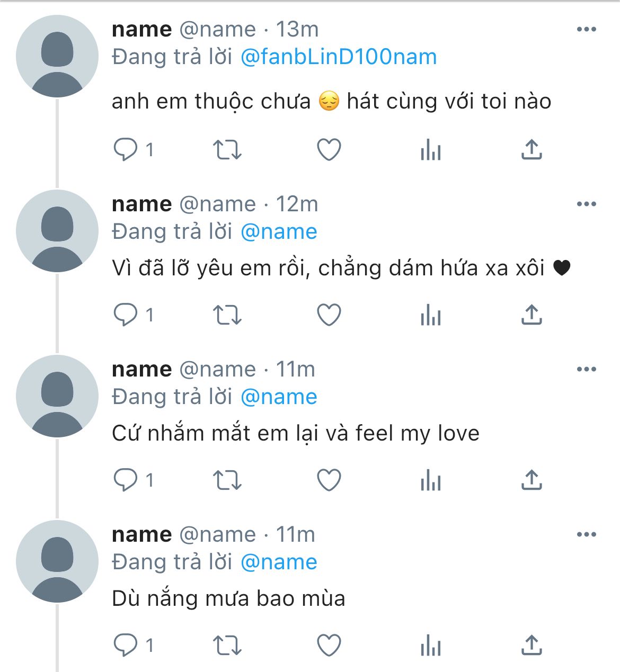Reply to 'Cứ nhắm mắt em lại' tweet
Screen dimensions: 620x672
[126, 480]
